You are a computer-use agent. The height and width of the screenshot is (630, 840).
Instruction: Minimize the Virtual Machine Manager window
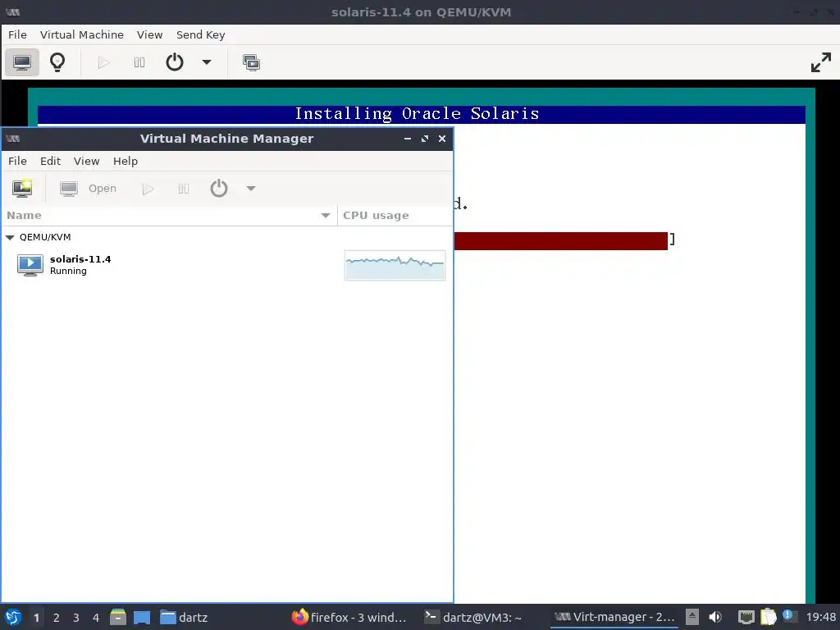(408, 139)
